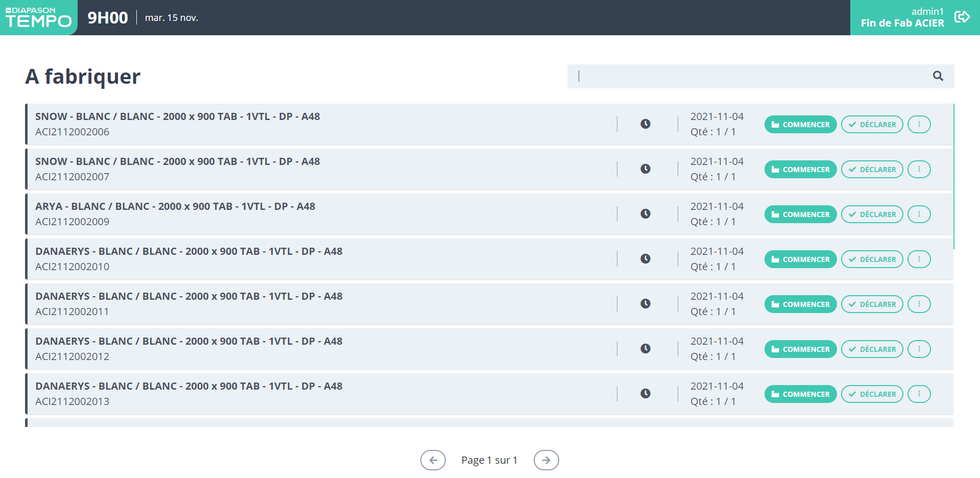The image size is (980, 478).
Task: Click the logout icon next to admin1
Action: coord(962,17)
